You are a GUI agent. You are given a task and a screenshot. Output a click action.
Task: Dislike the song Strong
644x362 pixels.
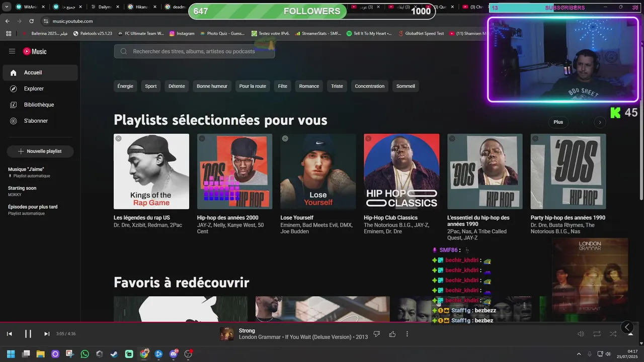pos(376,334)
